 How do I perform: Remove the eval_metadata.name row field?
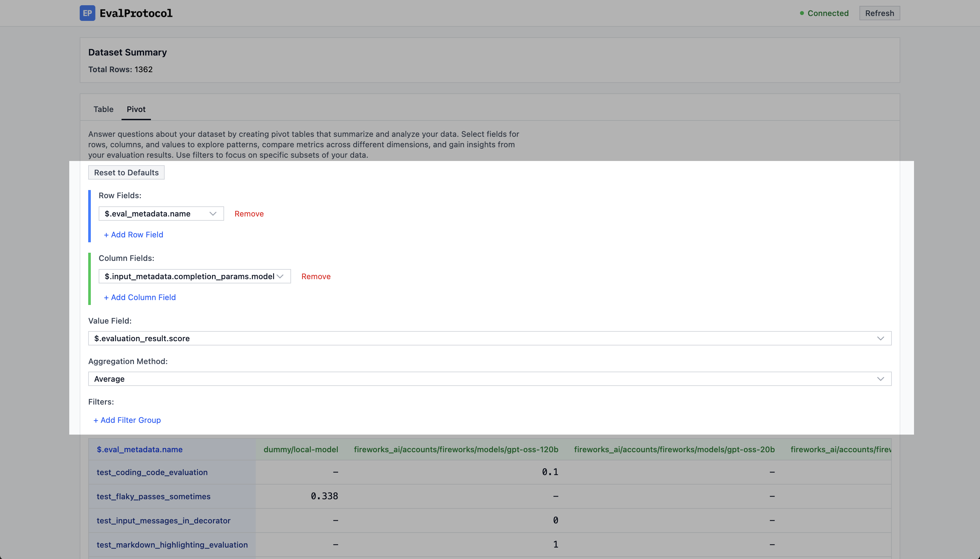coord(249,214)
